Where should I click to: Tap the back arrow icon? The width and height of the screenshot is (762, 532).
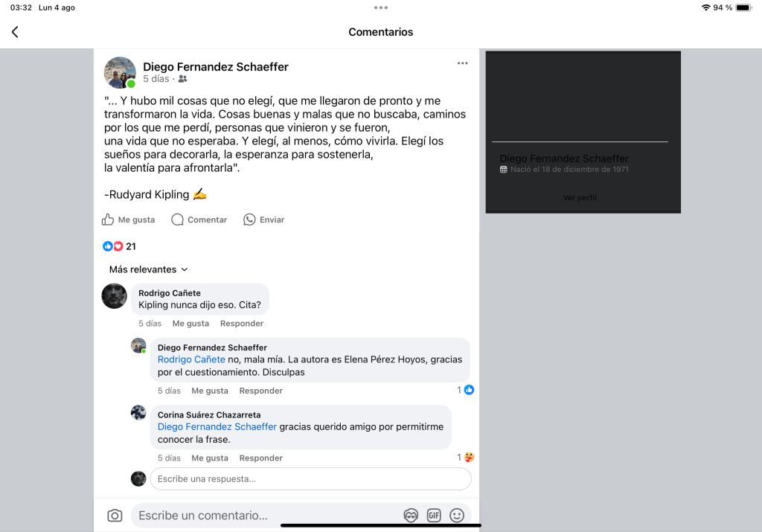(x=15, y=32)
